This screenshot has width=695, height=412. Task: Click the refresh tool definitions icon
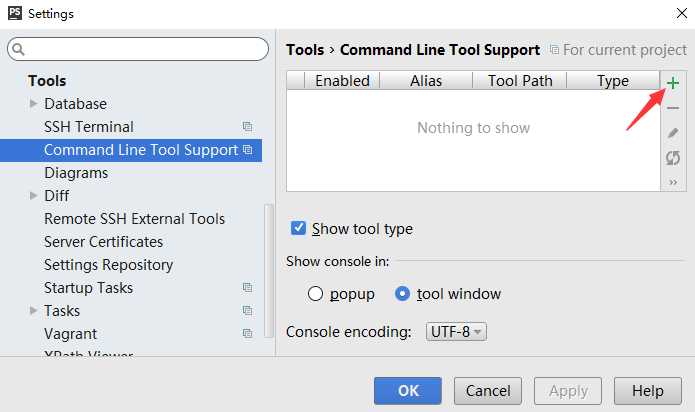click(673, 158)
